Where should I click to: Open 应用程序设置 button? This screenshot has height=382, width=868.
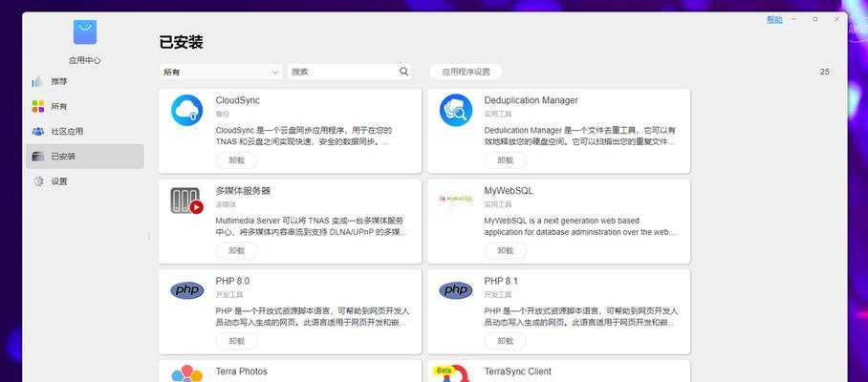coord(466,72)
